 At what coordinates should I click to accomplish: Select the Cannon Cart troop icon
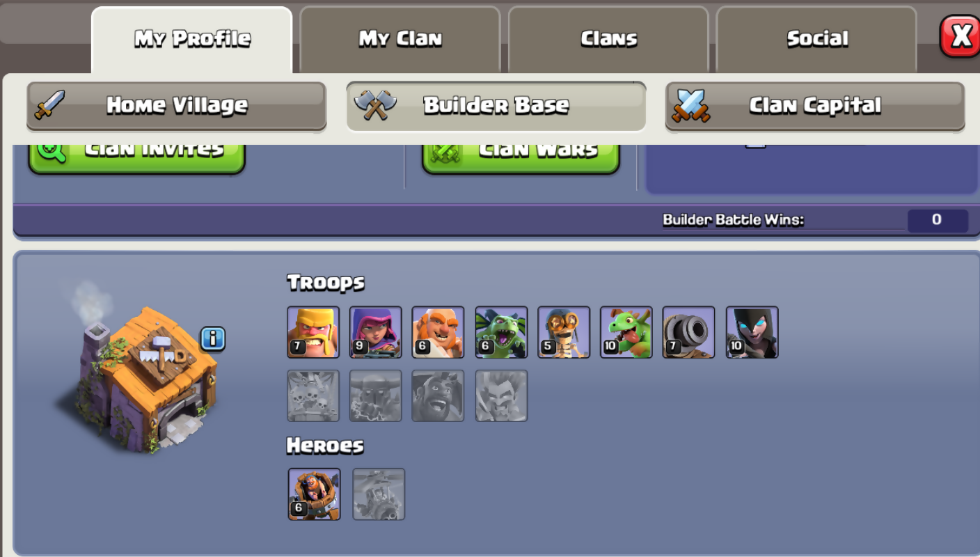(x=688, y=332)
